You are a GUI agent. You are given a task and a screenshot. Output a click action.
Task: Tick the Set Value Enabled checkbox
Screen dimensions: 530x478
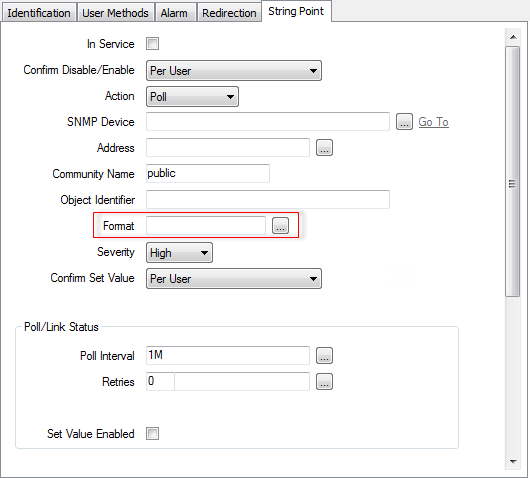click(x=152, y=433)
